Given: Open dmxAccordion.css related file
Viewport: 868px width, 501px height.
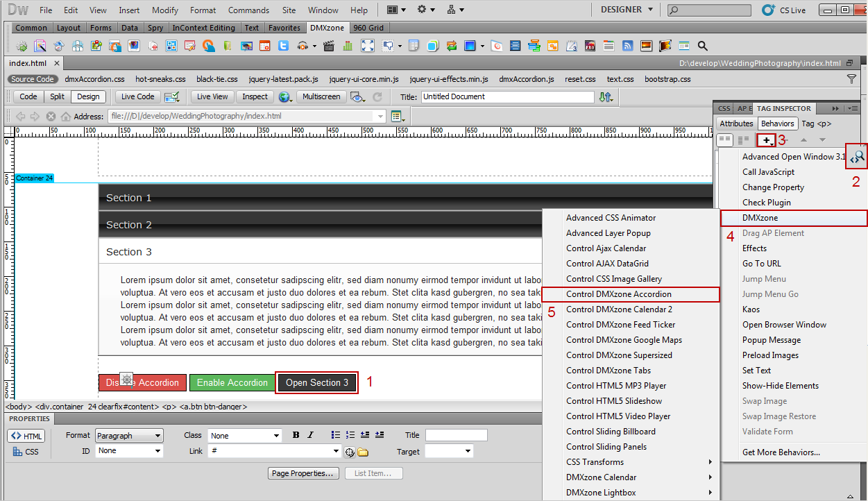Looking at the screenshot, I should point(94,79).
